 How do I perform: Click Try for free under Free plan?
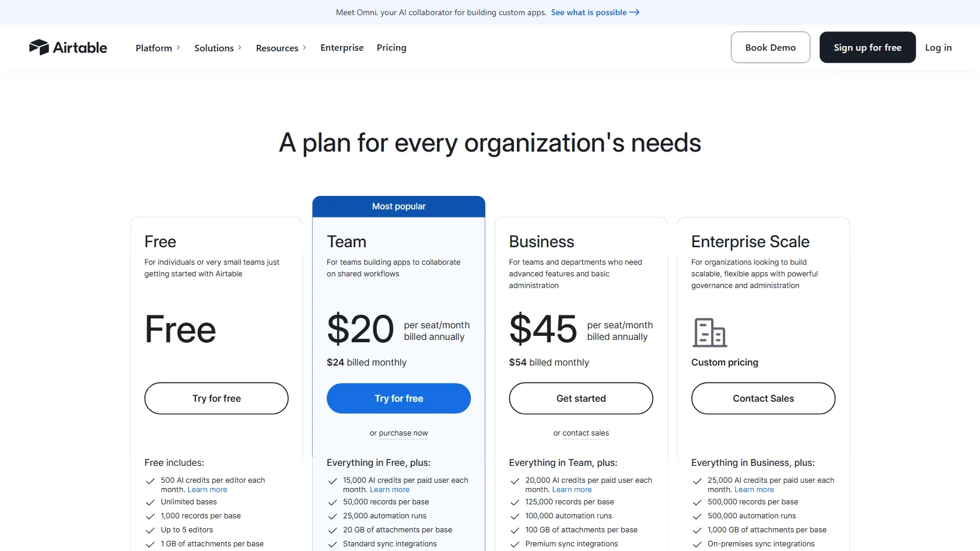216,398
